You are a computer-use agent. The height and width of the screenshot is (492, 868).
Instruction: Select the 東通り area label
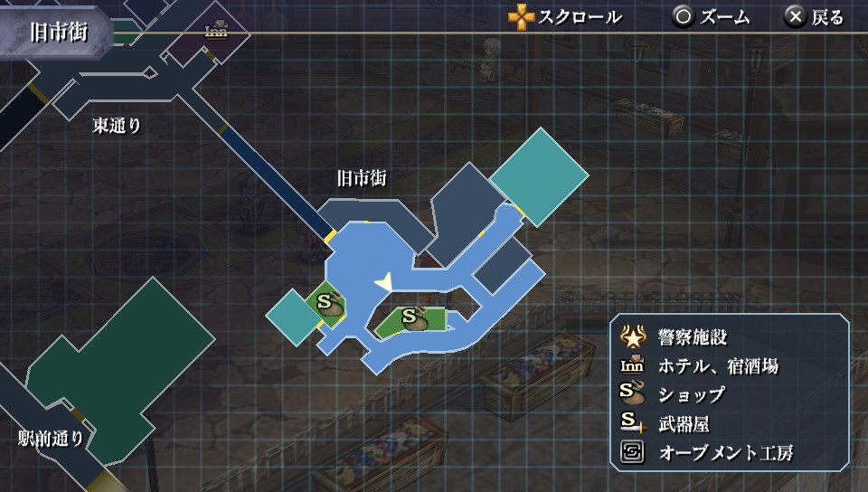tap(117, 126)
